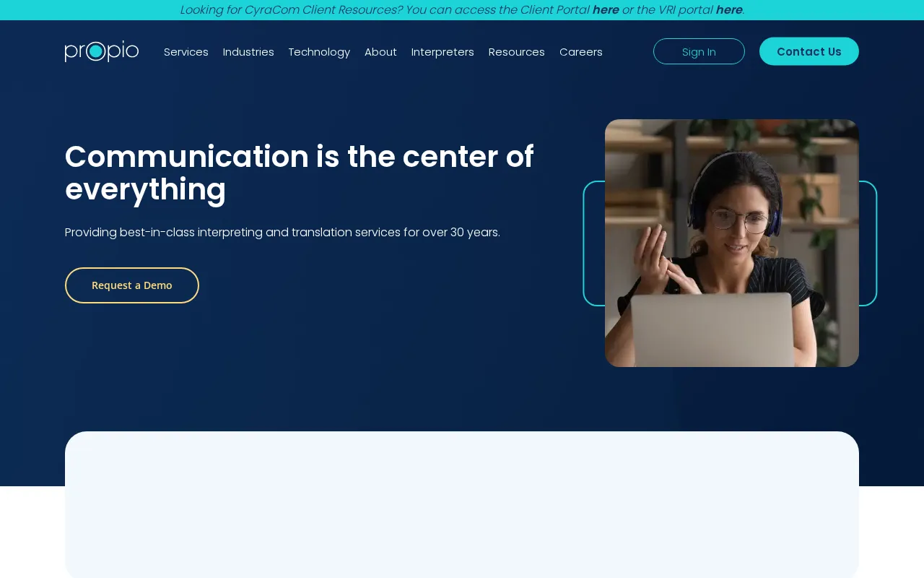The image size is (924, 578).
Task: Open the VRI portal 'here' link
Action: pos(729,9)
